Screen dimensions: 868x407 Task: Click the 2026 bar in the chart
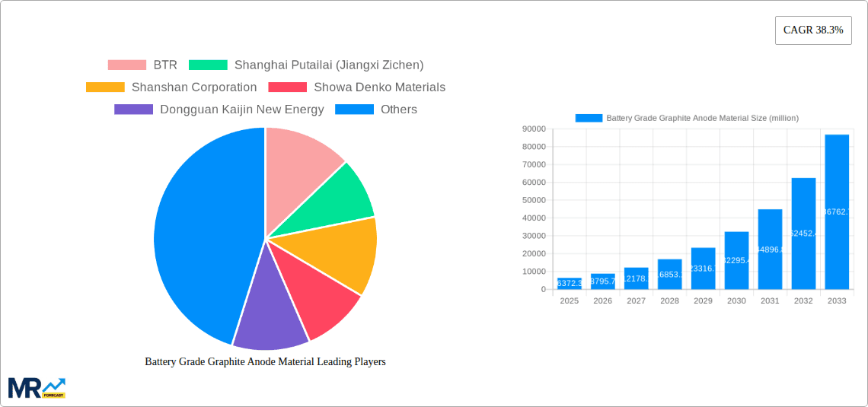(603, 281)
